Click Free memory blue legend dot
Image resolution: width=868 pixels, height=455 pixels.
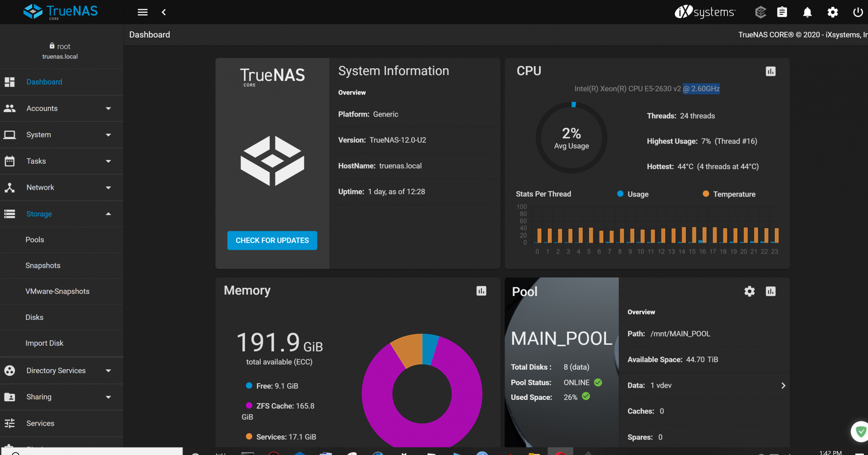pyautogui.click(x=249, y=385)
